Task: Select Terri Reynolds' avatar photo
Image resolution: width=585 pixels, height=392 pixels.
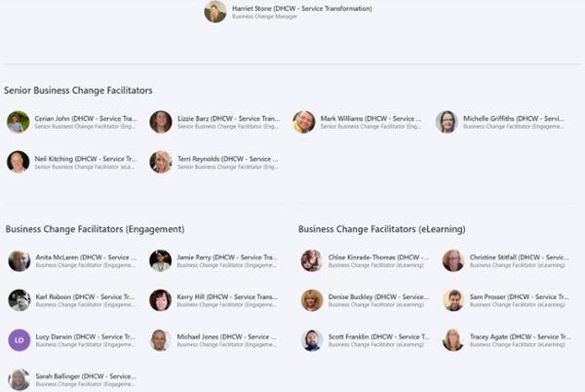Action: [x=161, y=162]
